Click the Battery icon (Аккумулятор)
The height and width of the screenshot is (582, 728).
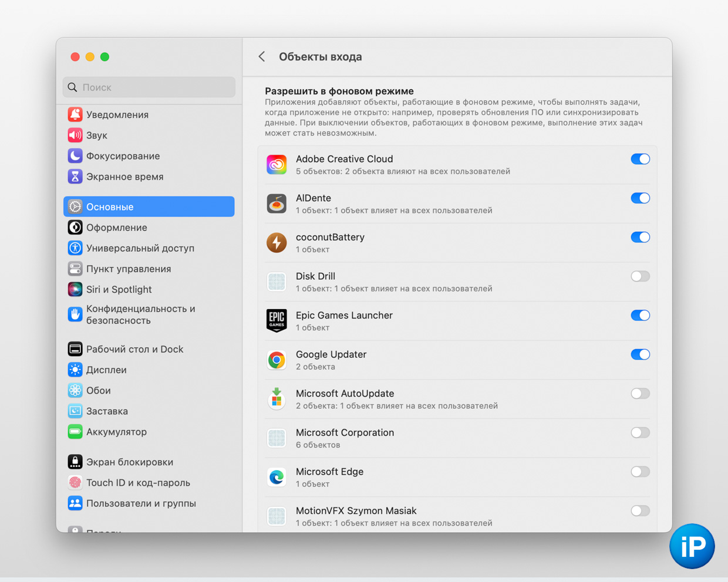click(x=75, y=432)
